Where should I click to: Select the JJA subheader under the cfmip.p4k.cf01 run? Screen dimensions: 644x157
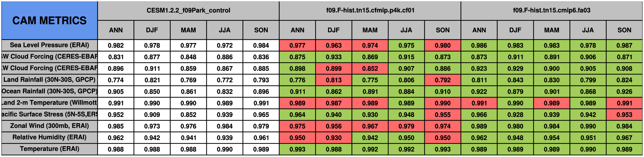tap(406, 30)
